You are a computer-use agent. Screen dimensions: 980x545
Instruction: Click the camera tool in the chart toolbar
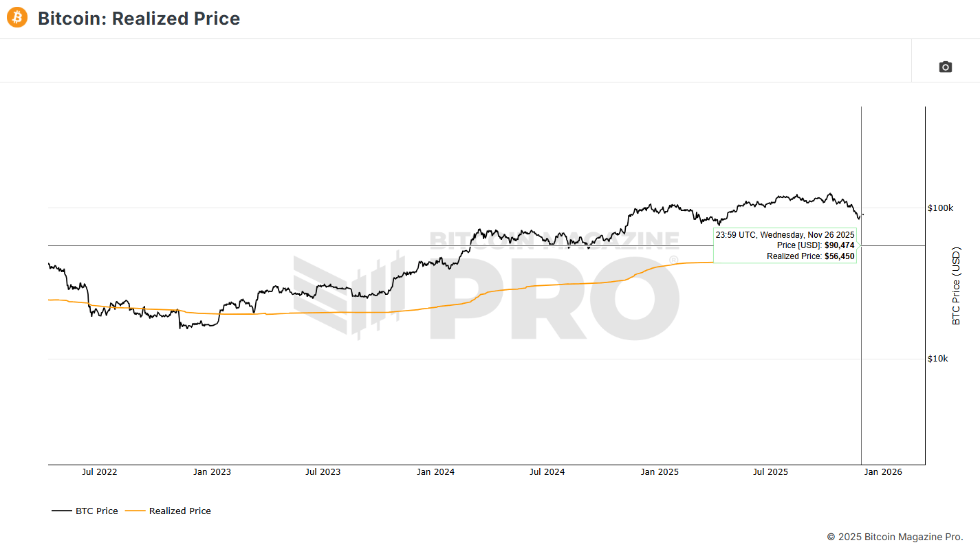point(945,67)
